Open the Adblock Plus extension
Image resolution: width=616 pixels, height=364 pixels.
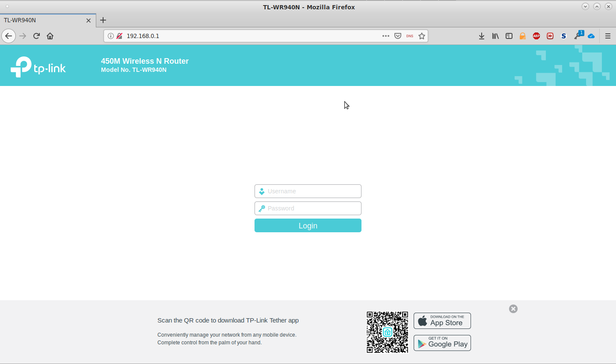click(x=536, y=36)
